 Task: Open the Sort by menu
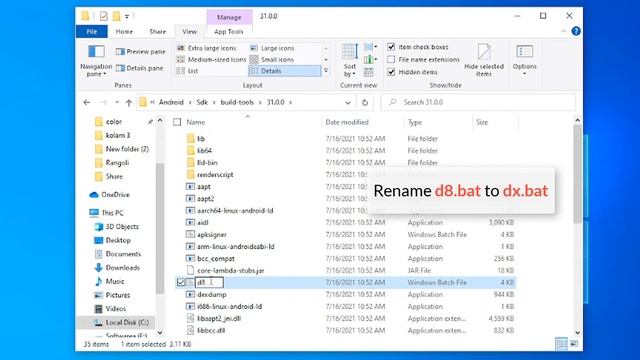tap(350, 60)
